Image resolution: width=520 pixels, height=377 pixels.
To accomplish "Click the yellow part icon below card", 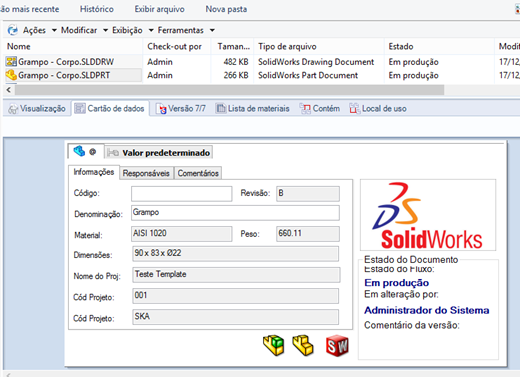I will 303,345.
